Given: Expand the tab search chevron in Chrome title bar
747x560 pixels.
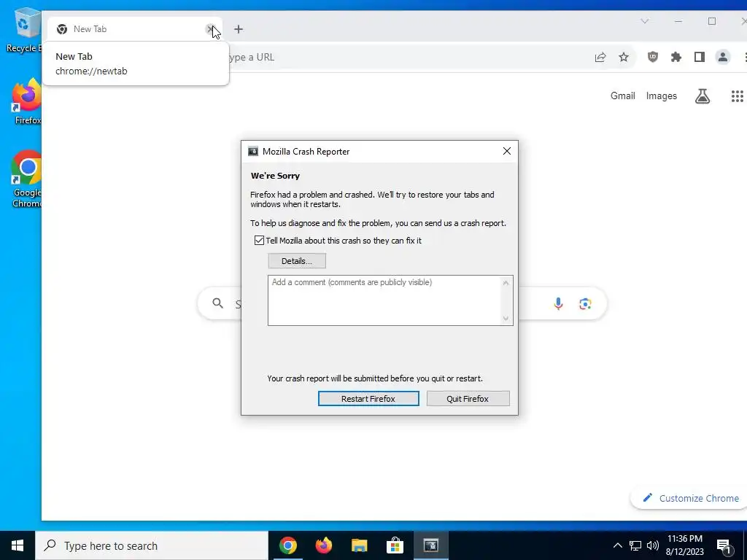Looking at the screenshot, I should [645, 21].
